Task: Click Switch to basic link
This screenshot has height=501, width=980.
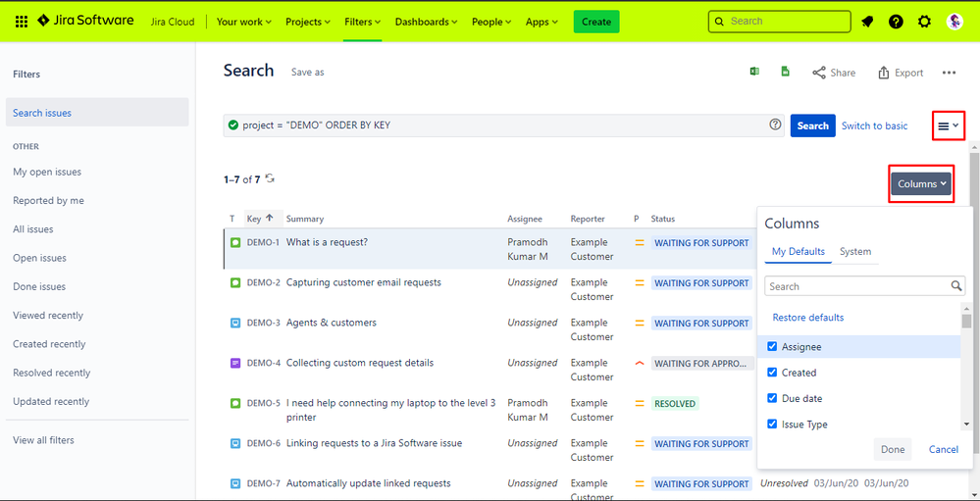Action: pos(874,125)
